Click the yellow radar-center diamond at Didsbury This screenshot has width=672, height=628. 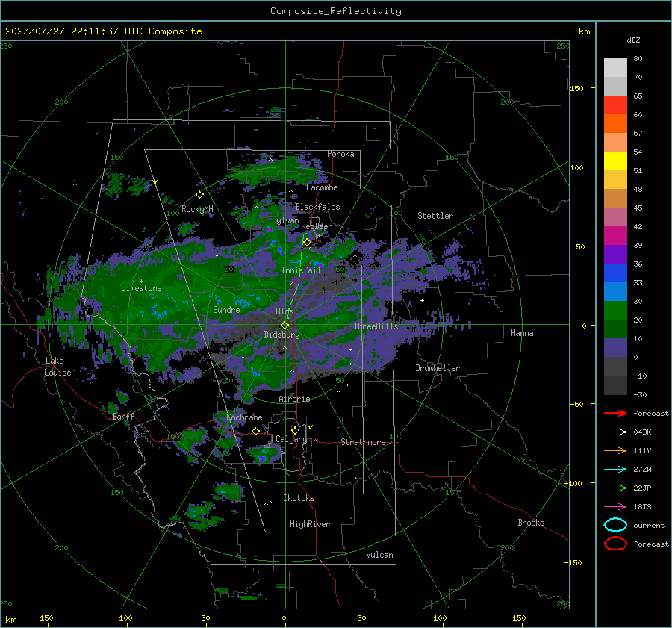284,326
